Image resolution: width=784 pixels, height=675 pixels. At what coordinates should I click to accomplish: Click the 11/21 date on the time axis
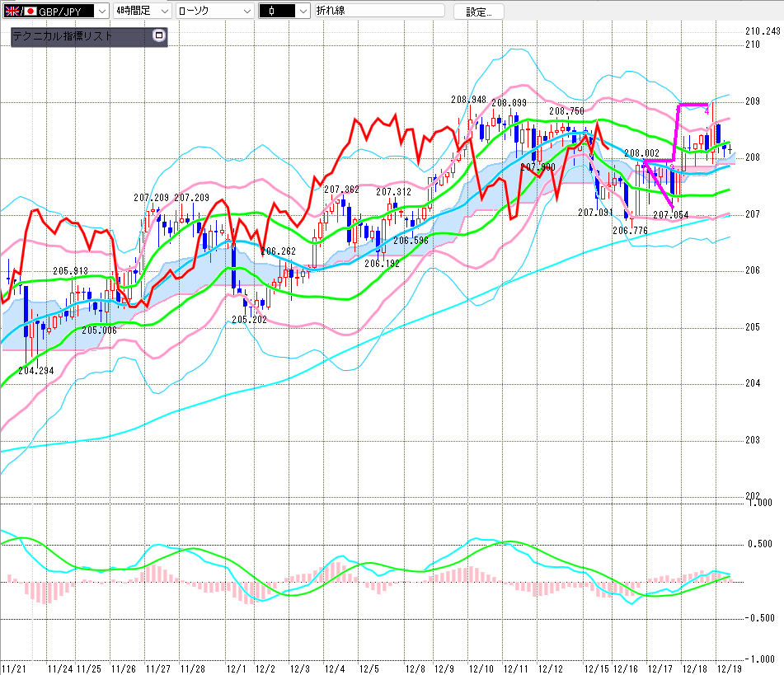point(13,667)
